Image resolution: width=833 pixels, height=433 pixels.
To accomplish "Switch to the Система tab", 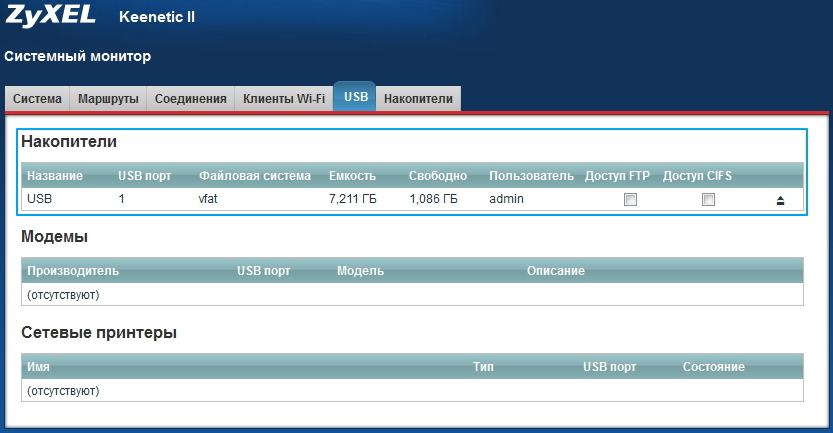I will point(39,98).
